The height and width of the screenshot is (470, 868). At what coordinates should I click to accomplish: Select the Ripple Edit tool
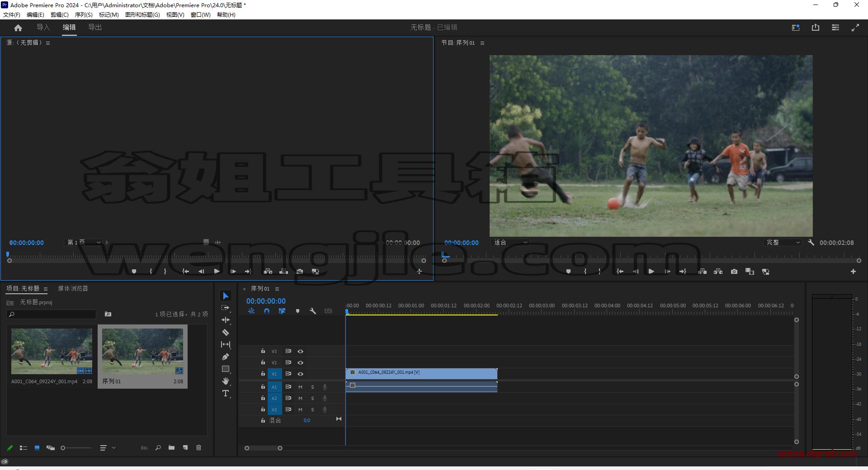pos(226,320)
